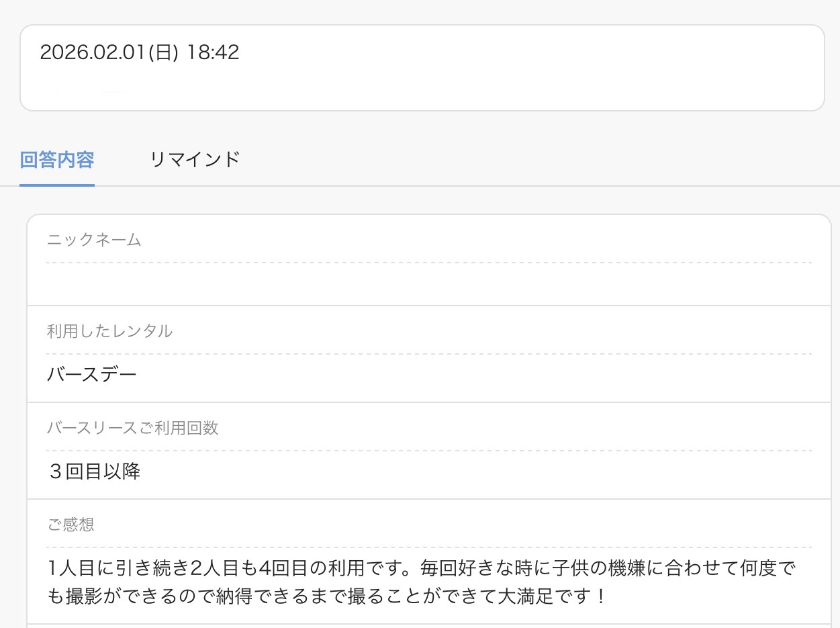The height and width of the screenshot is (628, 840).
Task: Click the ご感想 section label
Action: pyautogui.click(x=71, y=525)
